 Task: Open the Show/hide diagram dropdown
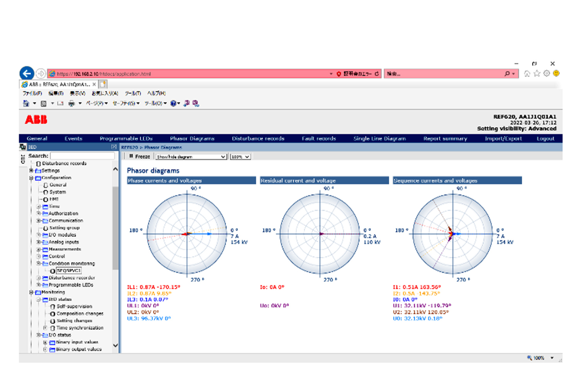[x=191, y=157]
